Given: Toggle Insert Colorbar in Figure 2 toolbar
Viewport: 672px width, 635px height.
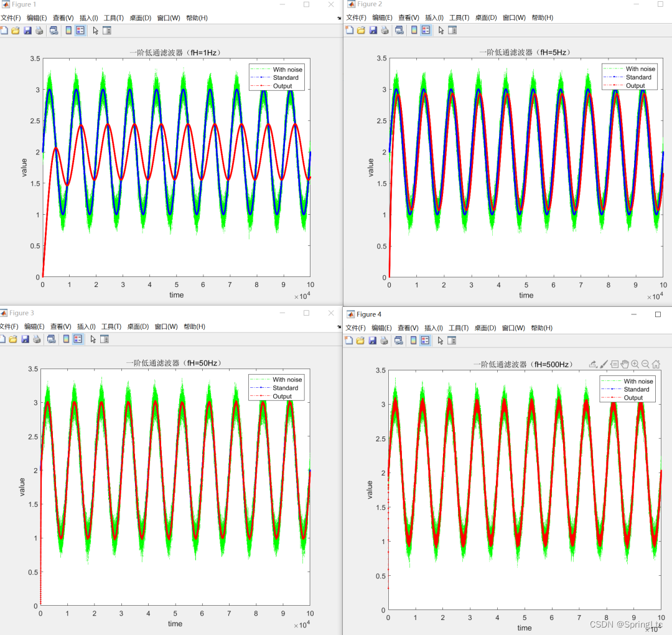Looking at the screenshot, I should [x=414, y=30].
